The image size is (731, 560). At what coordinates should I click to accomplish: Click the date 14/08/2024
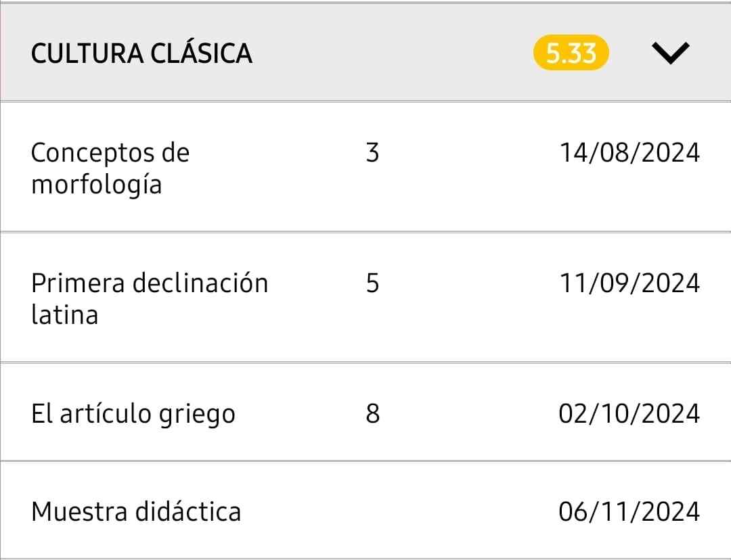pyautogui.click(x=629, y=154)
